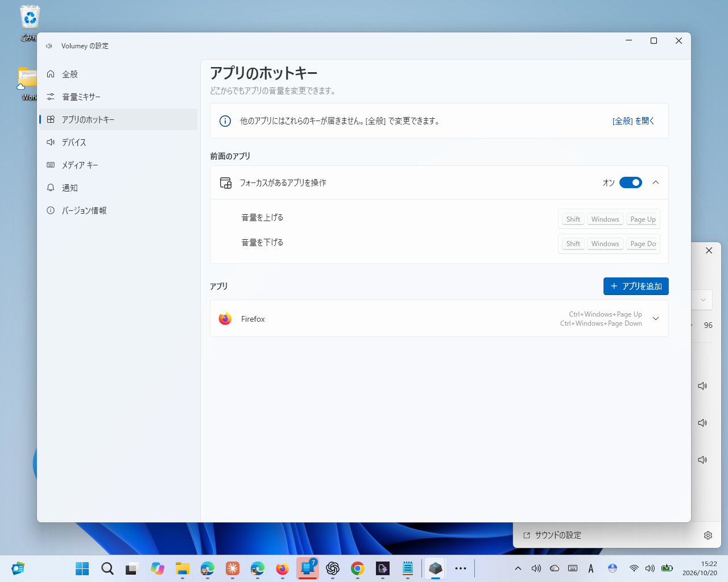Switch to 音量ミキサー in the sidebar
The width and height of the screenshot is (728, 582).
(x=118, y=97)
